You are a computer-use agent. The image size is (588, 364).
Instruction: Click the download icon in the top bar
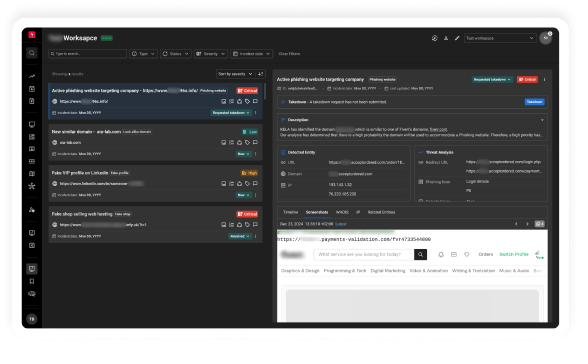coord(446,38)
